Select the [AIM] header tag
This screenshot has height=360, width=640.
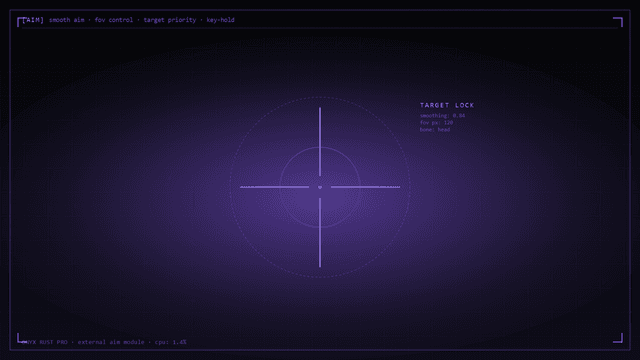click(33, 20)
